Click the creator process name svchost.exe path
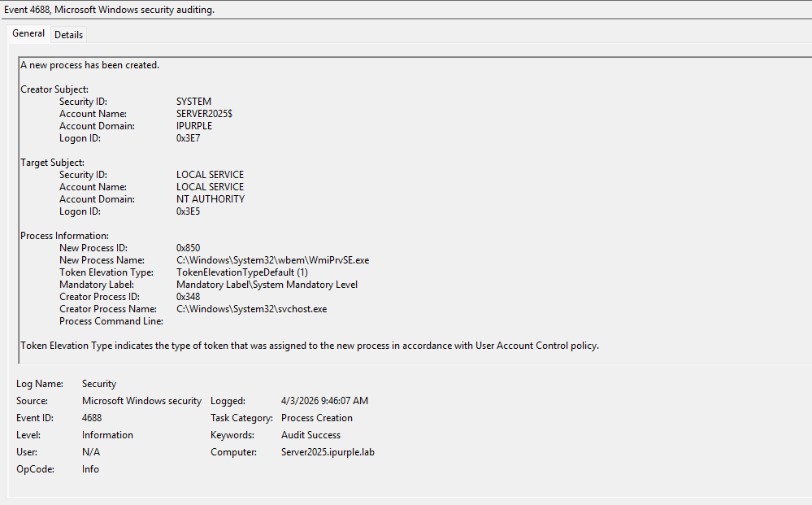This screenshot has height=505, width=812. point(251,309)
